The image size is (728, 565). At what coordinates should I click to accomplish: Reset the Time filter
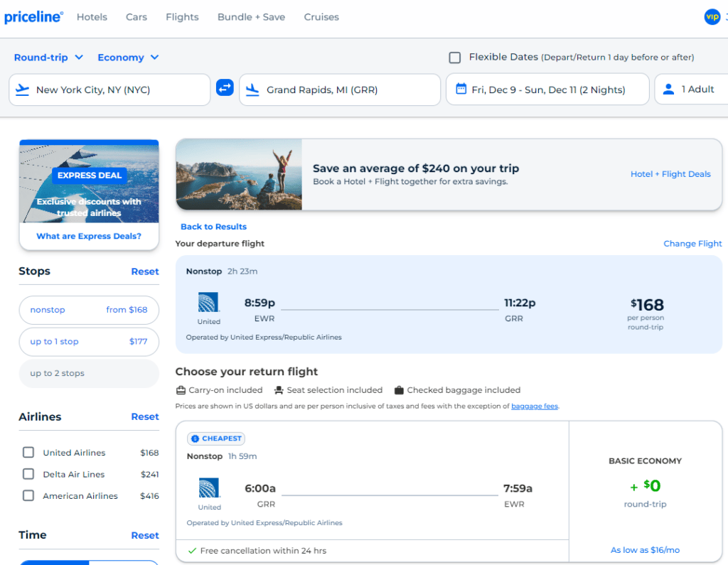point(145,536)
